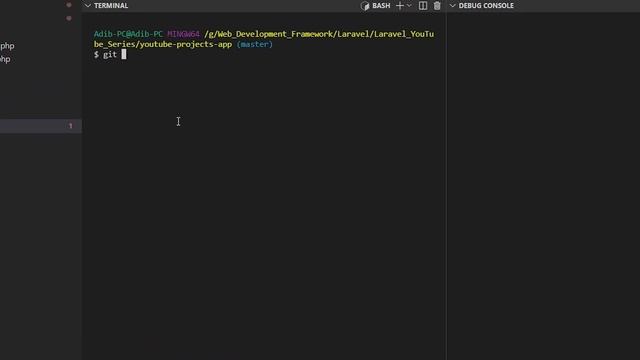Screen dimensions: 640x360
Task: Open the DEBUG CONSOLE panel header
Action: [486, 6]
